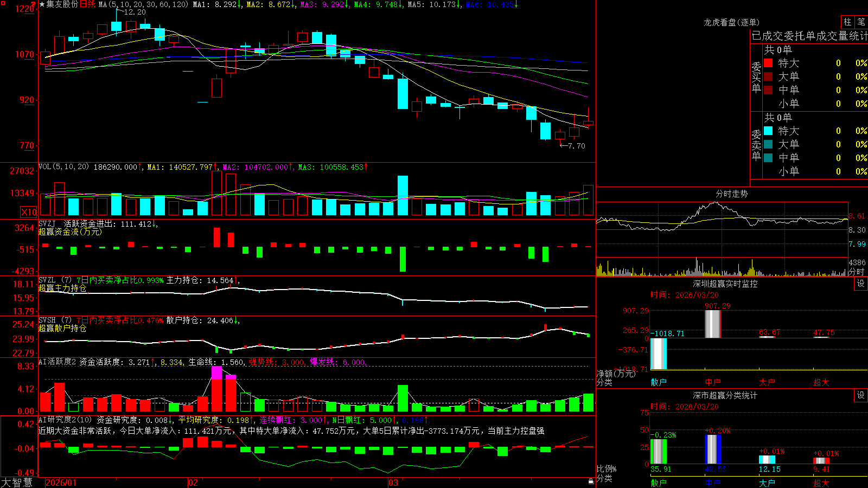Click the 42.53 blue 中户 bar in 分类统计

pos(713,449)
